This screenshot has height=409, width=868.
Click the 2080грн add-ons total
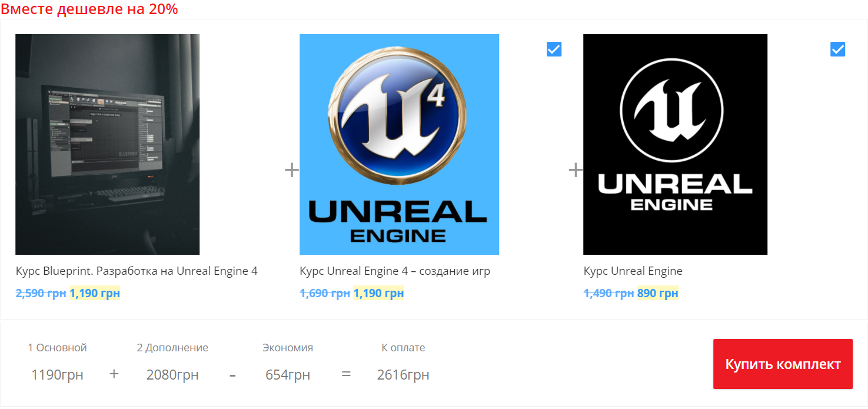(x=172, y=375)
